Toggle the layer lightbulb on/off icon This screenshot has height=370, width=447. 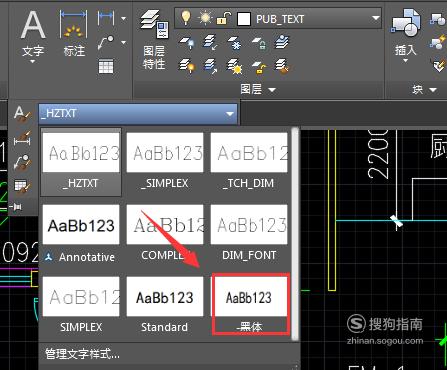[x=186, y=18]
